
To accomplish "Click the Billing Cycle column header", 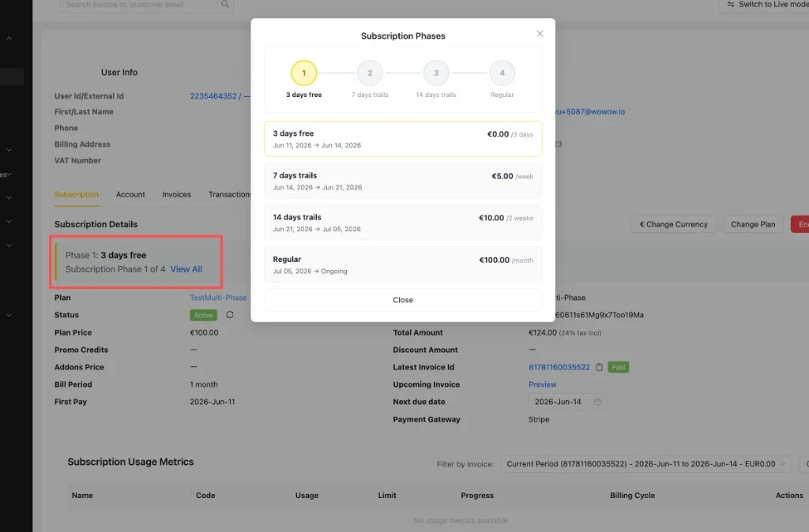I will pos(632,496).
